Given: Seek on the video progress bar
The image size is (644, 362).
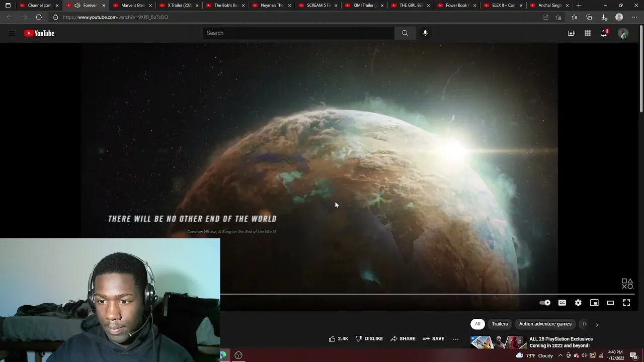Looking at the screenshot, I should pyautogui.click(x=428, y=294).
